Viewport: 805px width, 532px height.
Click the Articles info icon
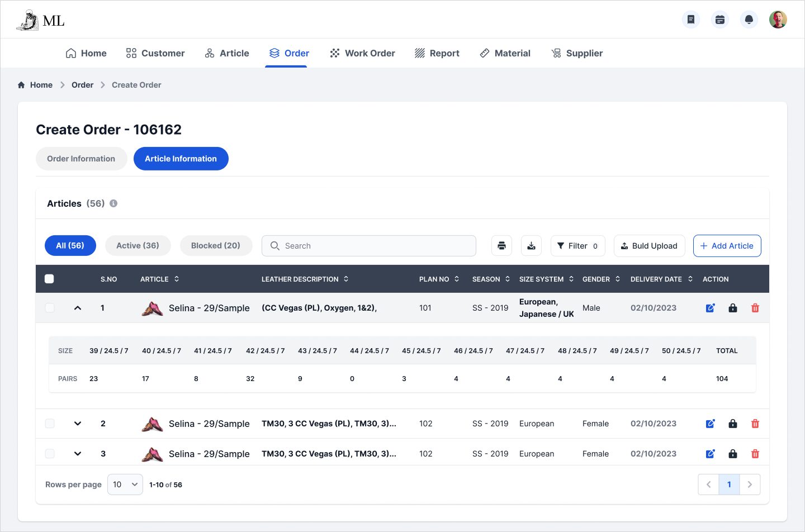point(113,203)
